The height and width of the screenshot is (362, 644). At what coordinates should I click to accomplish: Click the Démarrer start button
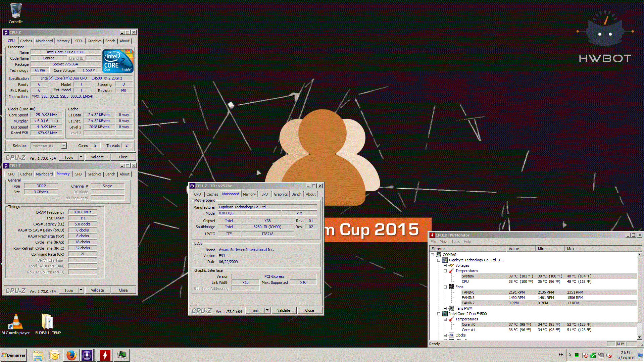pyautogui.click(x=14, y=355)
